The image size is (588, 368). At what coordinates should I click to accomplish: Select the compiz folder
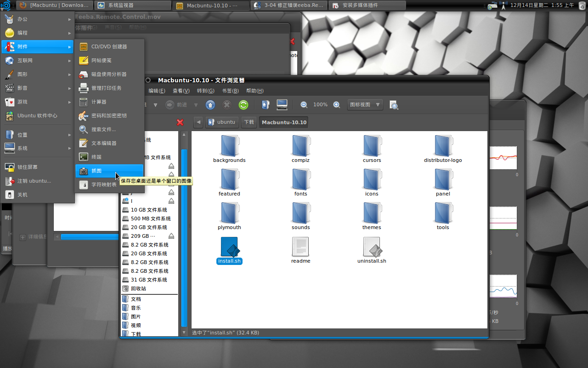(300, 149)
